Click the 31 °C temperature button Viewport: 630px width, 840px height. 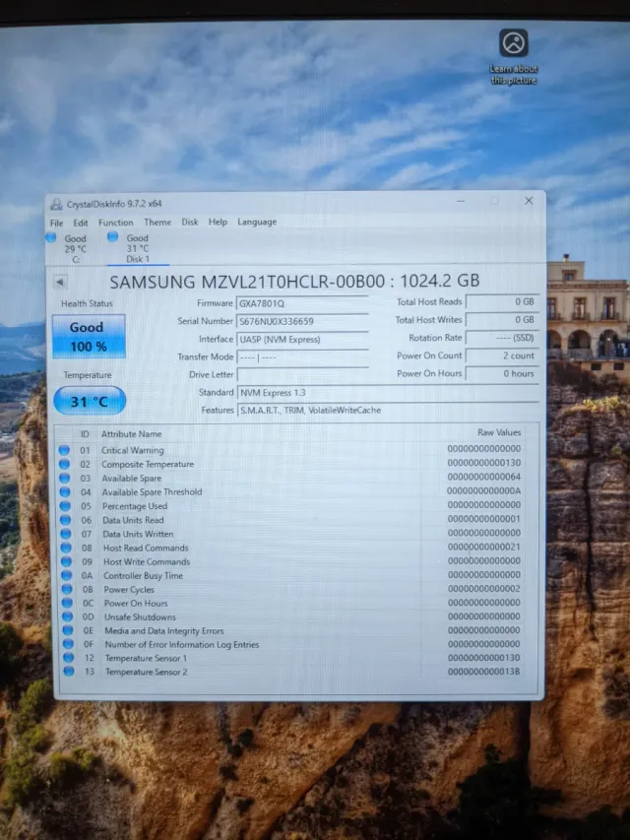89,402
